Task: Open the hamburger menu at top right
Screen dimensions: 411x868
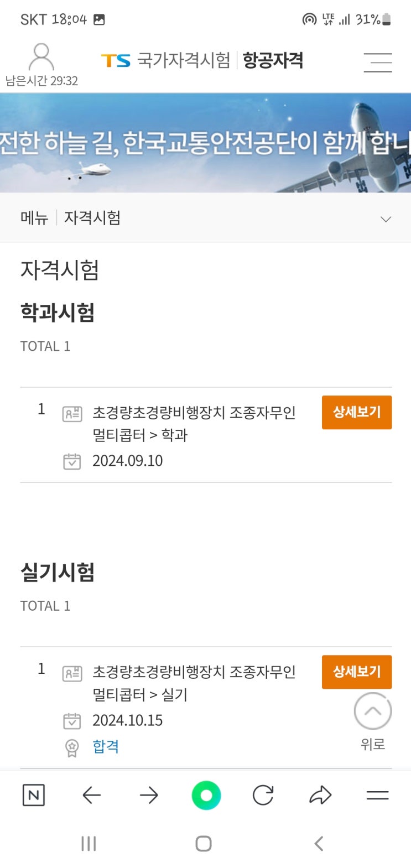Action: 378,62
